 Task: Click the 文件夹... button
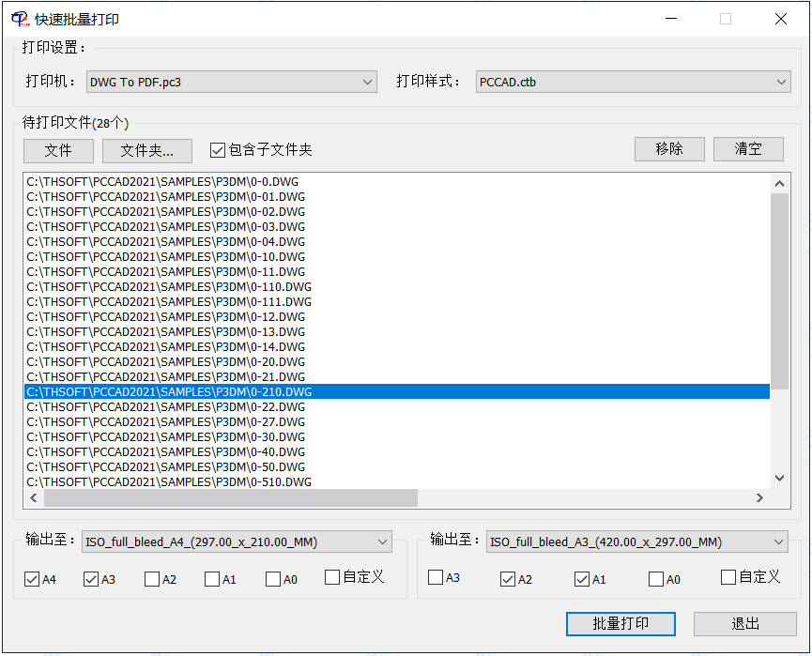click(146, 150)
